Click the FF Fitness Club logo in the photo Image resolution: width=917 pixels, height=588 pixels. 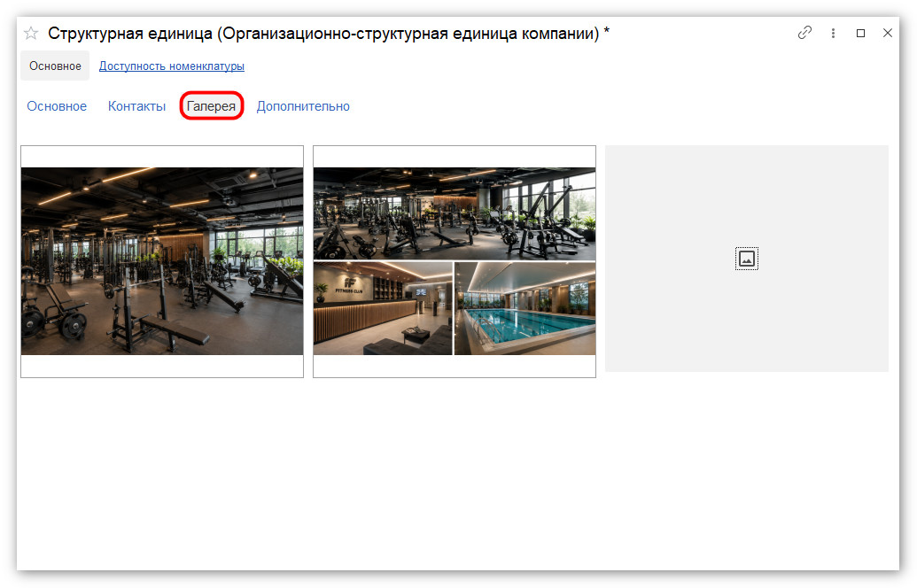click(349, 285)
